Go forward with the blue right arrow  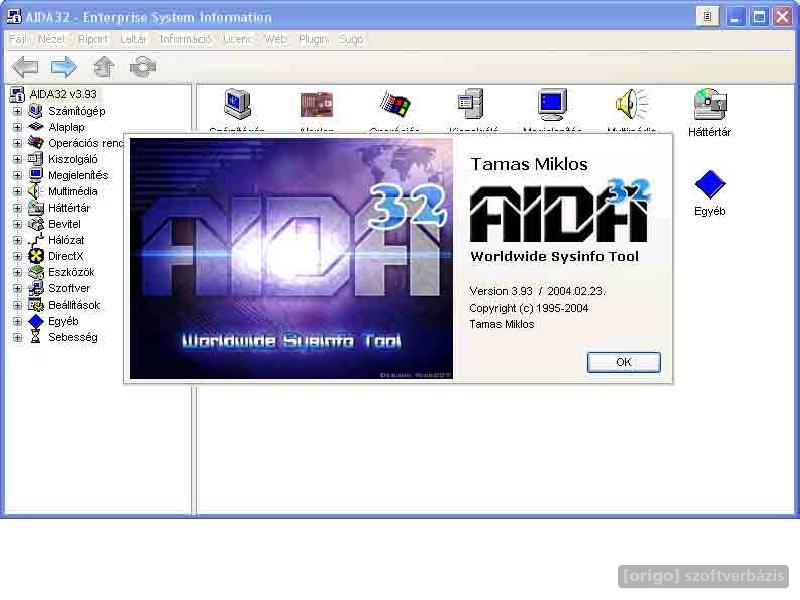pyautogui.click(x=64, y=67)
